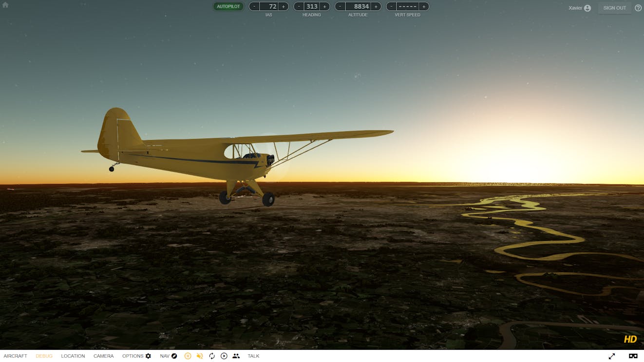Screen dimensions: 644x362
Task: Open help with the question mark icon
Action: click(x=638, y=8)
